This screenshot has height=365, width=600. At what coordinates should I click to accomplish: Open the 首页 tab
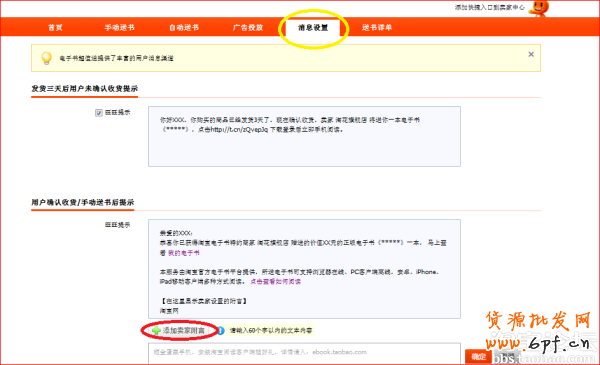point(55,28)
